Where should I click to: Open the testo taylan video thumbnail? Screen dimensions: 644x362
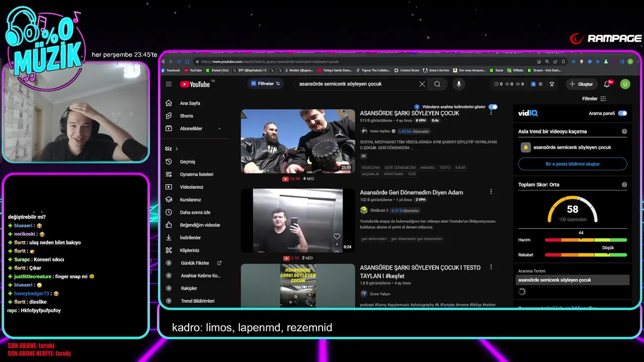click(298, 141)
